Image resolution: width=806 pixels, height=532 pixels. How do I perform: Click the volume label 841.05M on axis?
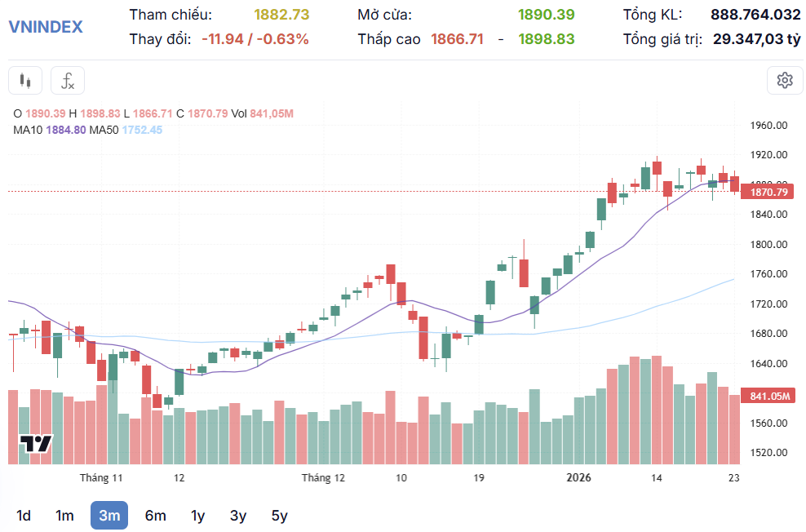pos(768,397)
